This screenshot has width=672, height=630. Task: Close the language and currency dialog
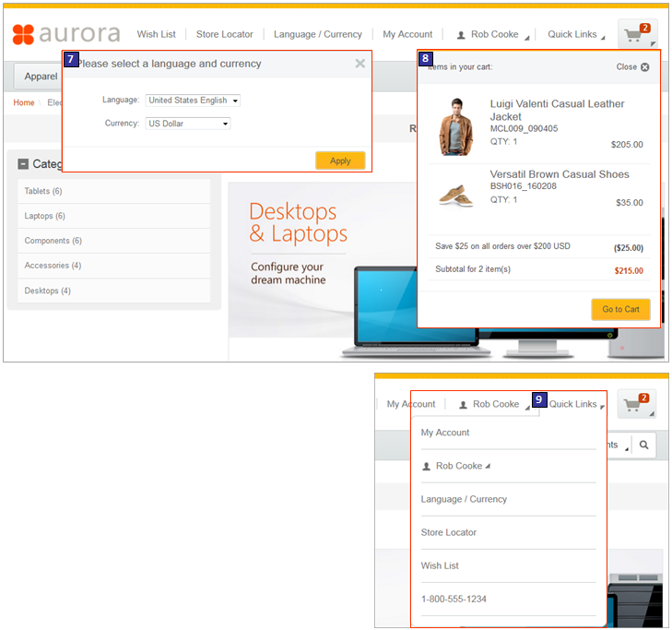[x=360, y=64]
